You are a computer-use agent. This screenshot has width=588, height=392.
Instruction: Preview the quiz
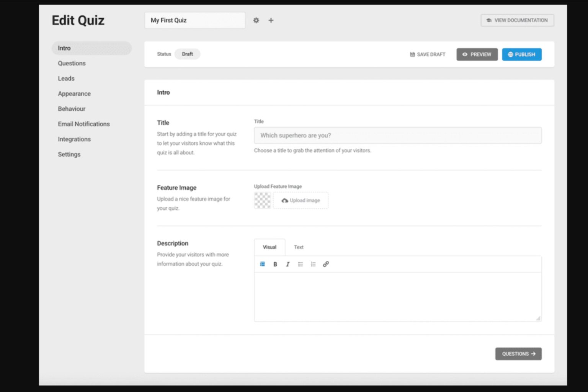coord(477,54)
